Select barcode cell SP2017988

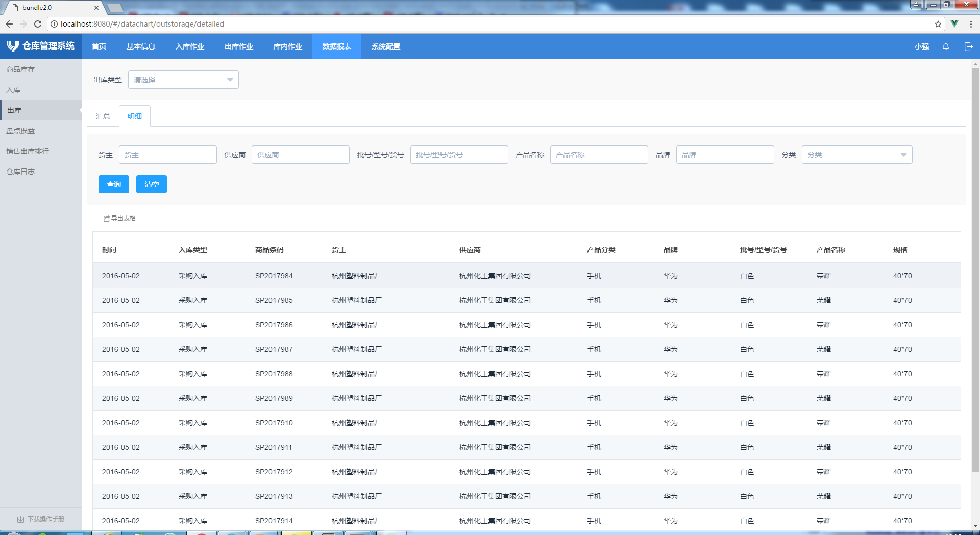click(x=274, y=374)
